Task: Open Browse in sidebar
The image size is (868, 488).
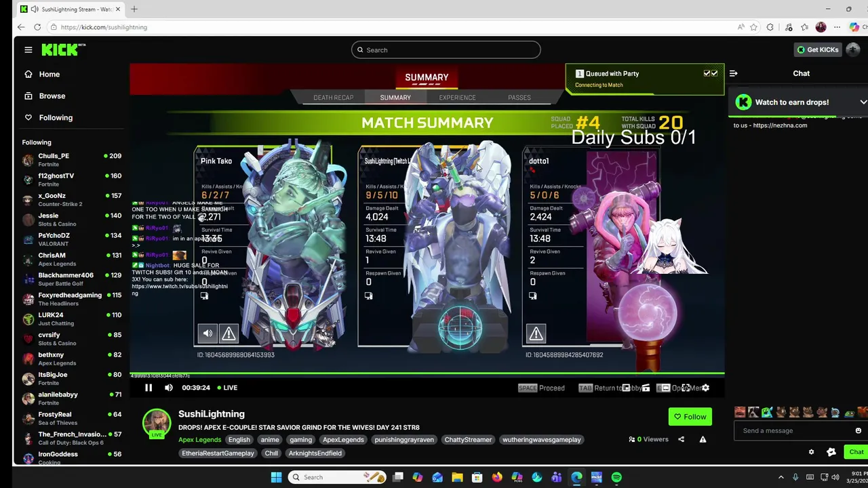Action: [52, 96]
